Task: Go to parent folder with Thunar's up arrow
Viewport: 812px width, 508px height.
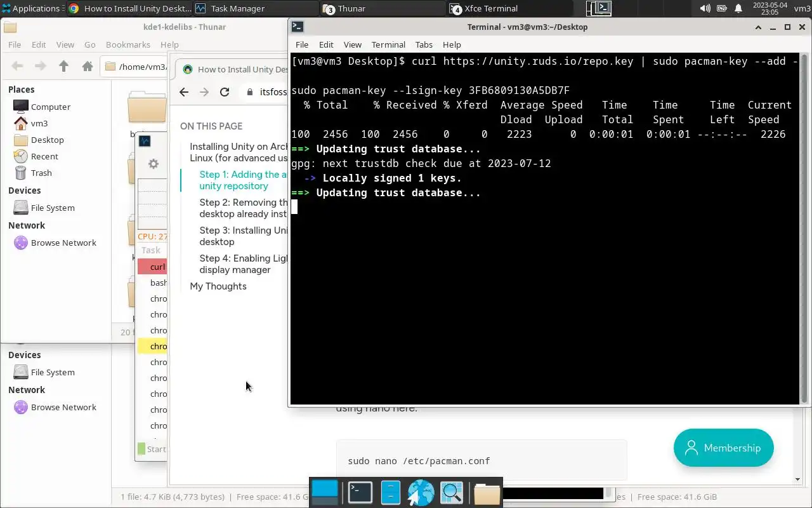Action: click(63, 66)
